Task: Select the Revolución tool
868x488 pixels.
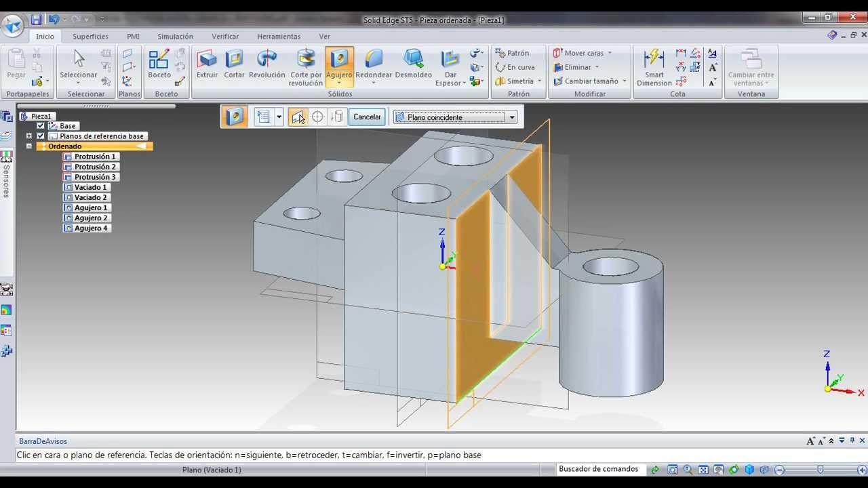Action: (267, 65)
